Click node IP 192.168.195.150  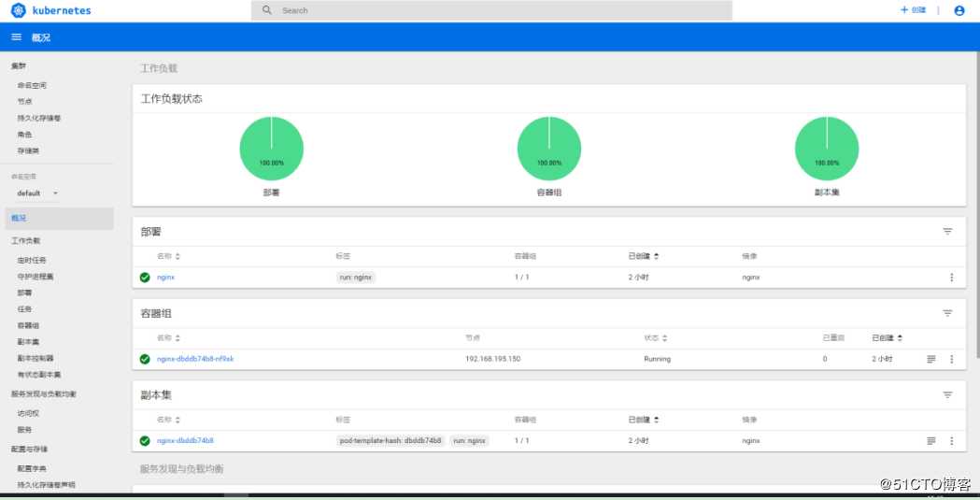pyautogui.click(x=492, y=359)
